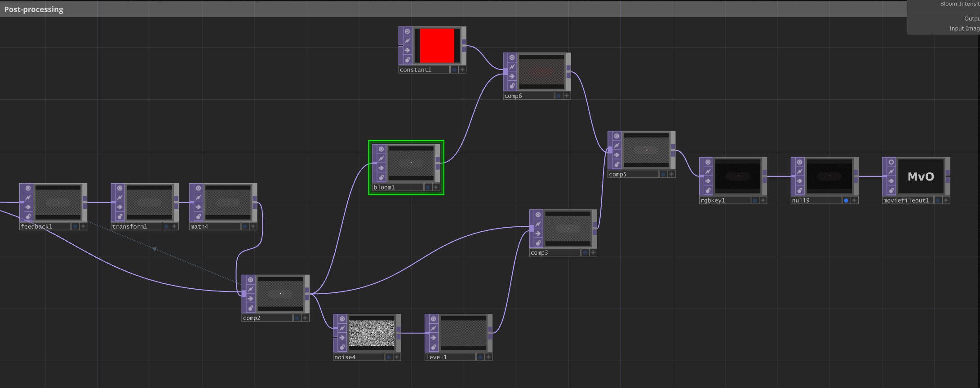Viewport: 980px width, 388px height.
Task: Toggle viewer flag on noise4
Action: pos(342,319)
